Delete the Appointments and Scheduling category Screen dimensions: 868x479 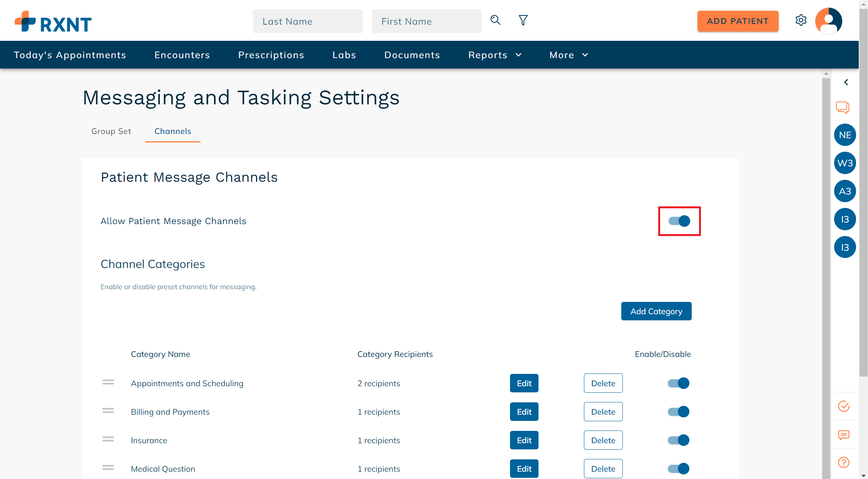[603, 383]
